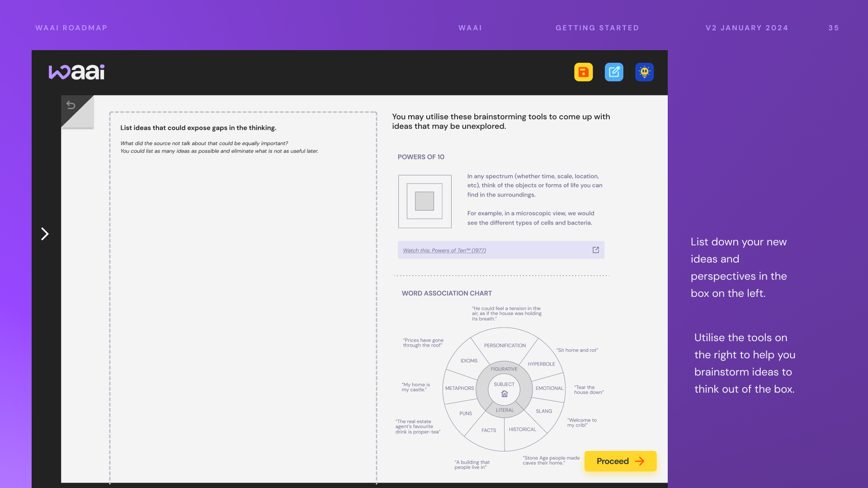Select HISTORICAL segment in chart
Screen dimensions: 868x488
522,430
